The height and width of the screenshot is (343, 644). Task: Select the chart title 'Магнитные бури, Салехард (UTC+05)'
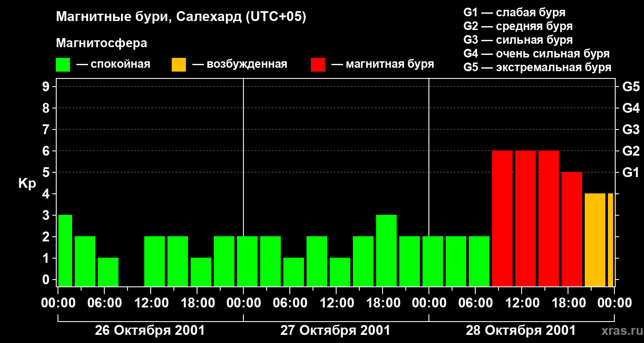click(181, 17)
